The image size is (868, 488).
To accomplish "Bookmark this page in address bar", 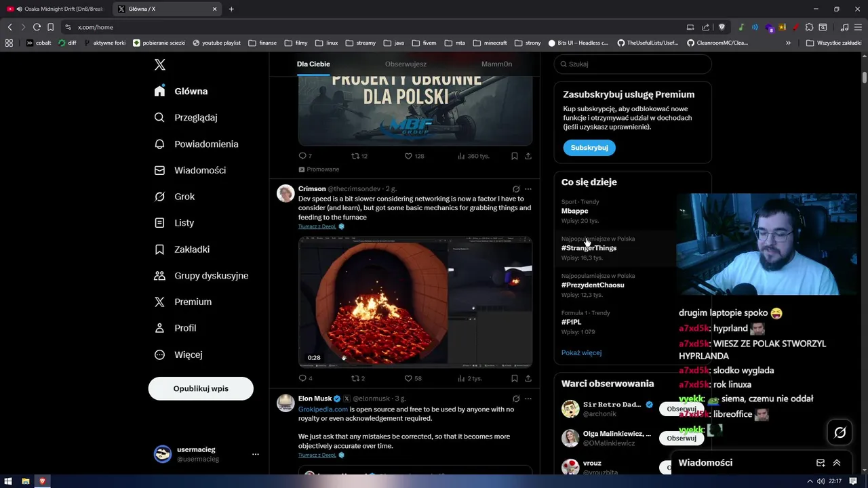I will pyautogui.click(x=50, y=27).
